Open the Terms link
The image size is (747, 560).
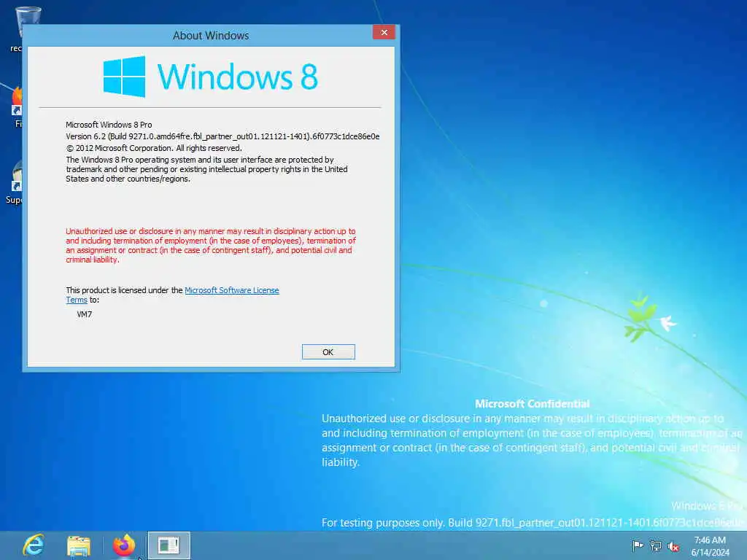[x=76, y=300]
